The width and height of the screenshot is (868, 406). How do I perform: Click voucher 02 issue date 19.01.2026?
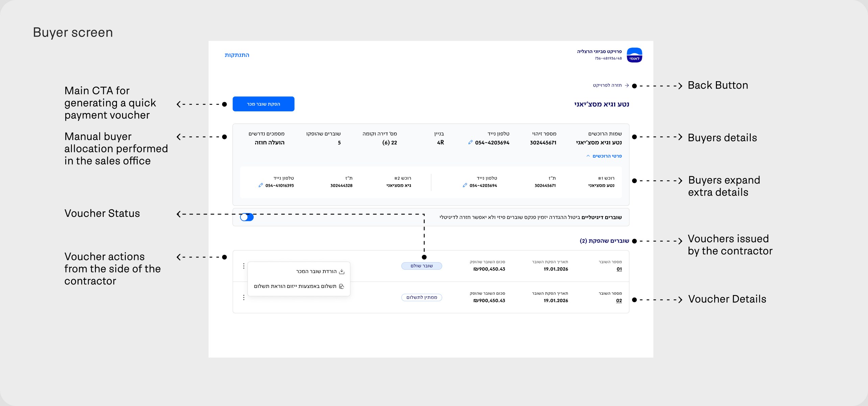coord(556,301)
